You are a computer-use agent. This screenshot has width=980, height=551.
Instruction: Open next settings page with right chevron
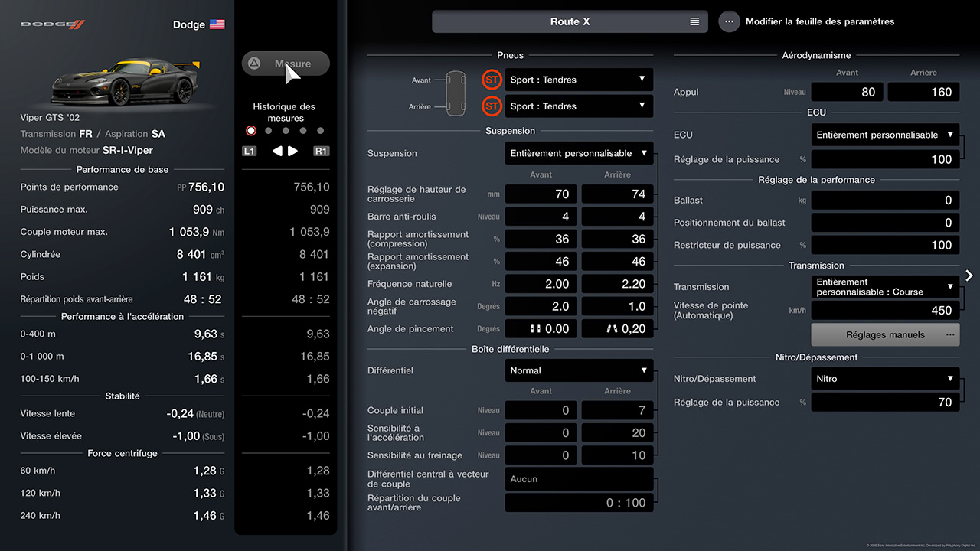[969, 275]
